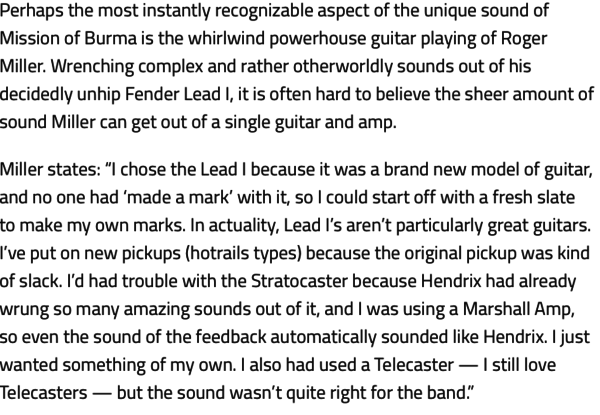Click the word "Telecasters" starting the last line
This screenshot has height=415, width=600.
(44, 393)
